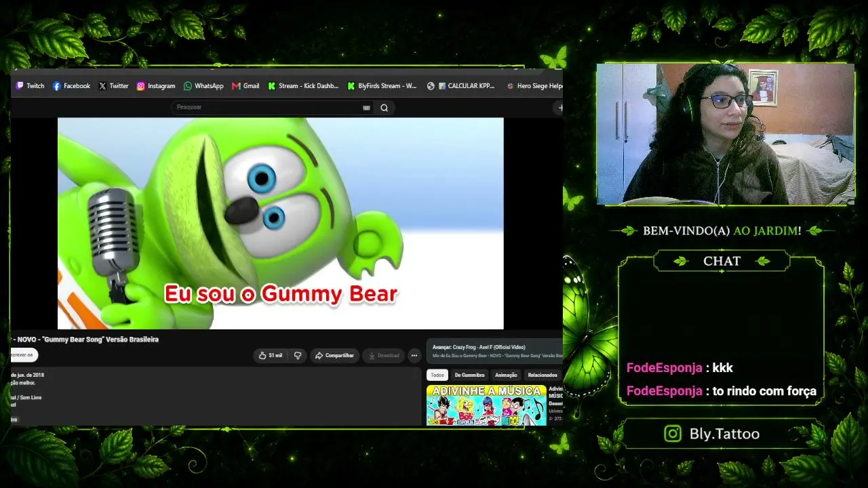
Task: Open the BlyFirds Stream bookmark
Action: (382, 86)
